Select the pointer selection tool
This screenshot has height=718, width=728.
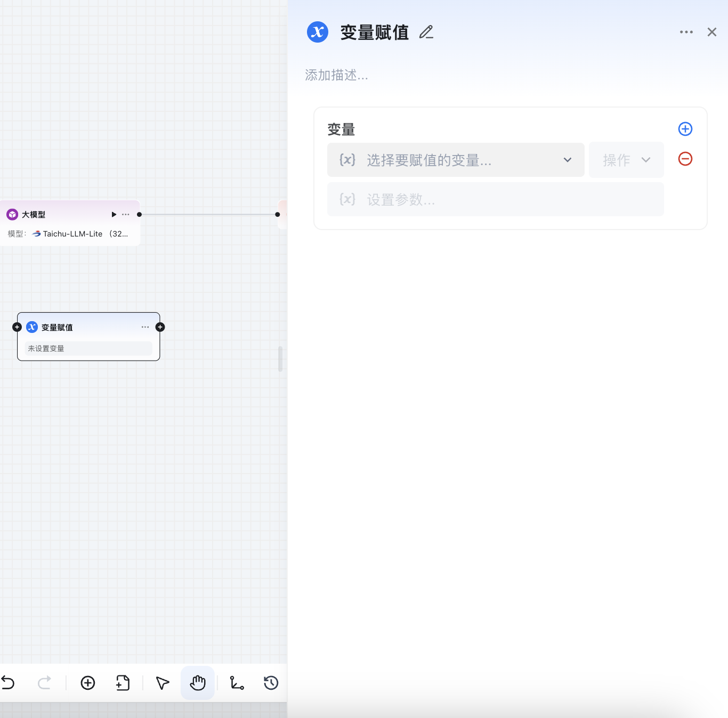click(x=162, y=683)
